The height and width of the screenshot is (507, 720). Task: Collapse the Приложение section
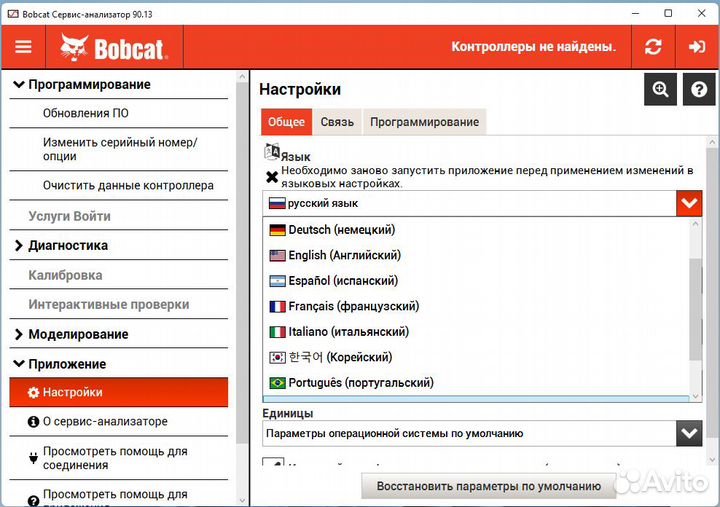tap(18, 364)
